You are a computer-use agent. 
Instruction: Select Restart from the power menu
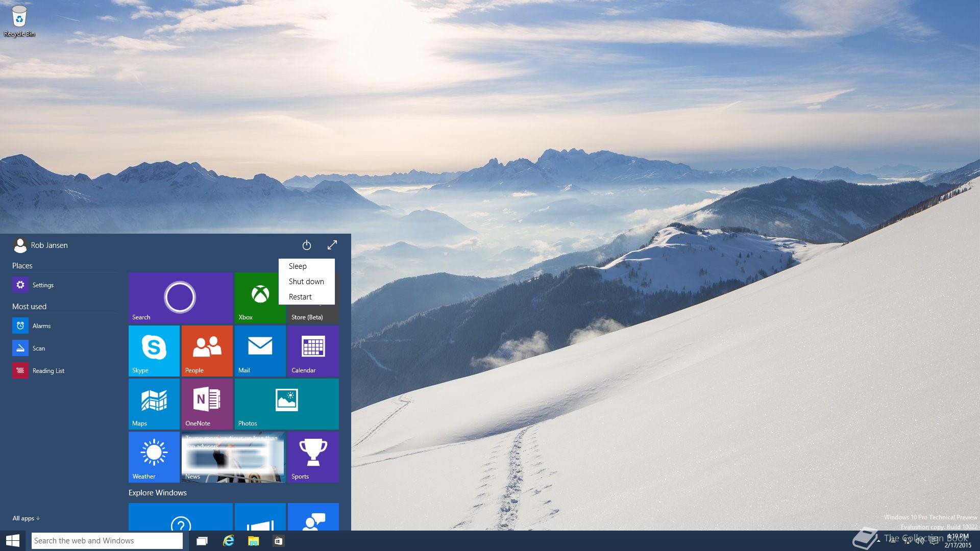[307, 297]
